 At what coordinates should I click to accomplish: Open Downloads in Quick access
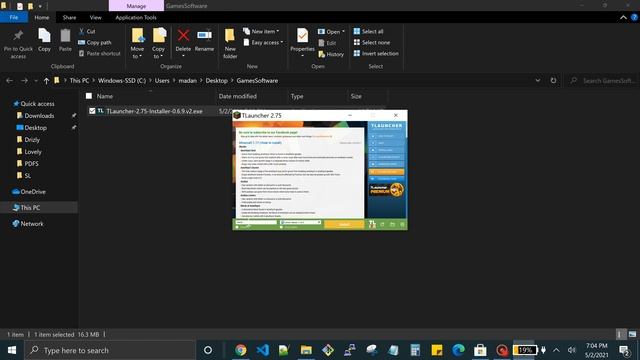point(39,116)
